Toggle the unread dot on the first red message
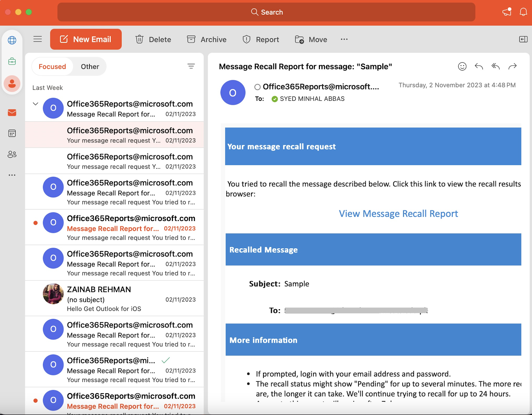Image resolution: width=532 pixels, height=415 pixels. 36,223
